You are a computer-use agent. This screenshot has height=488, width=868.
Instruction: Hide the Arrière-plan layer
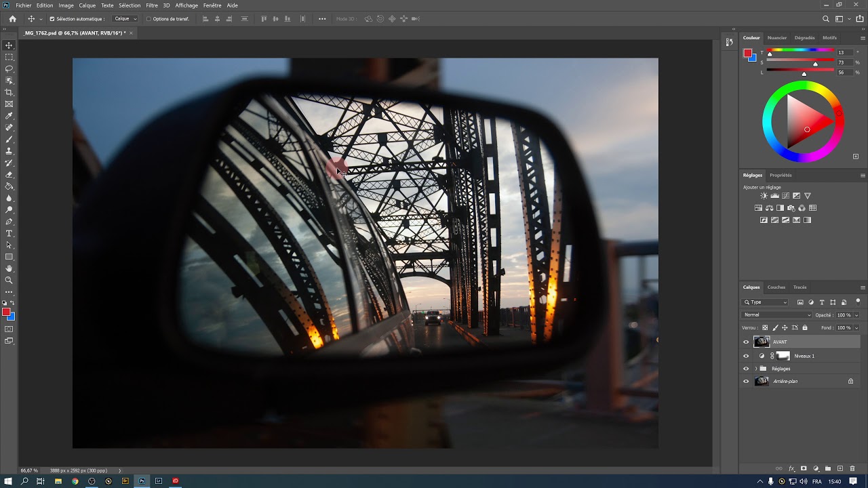click(x=746, y=381)
